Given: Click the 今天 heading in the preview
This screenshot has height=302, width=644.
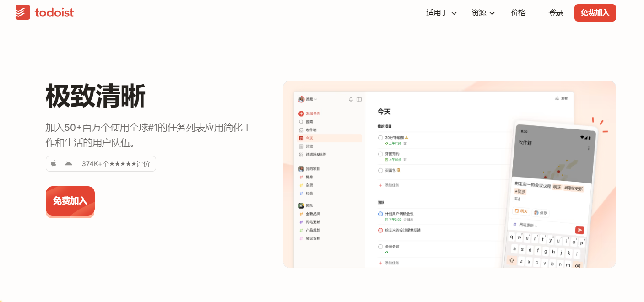Looking at the screenshot, I should pyautogui.click(x=384, y=112).
